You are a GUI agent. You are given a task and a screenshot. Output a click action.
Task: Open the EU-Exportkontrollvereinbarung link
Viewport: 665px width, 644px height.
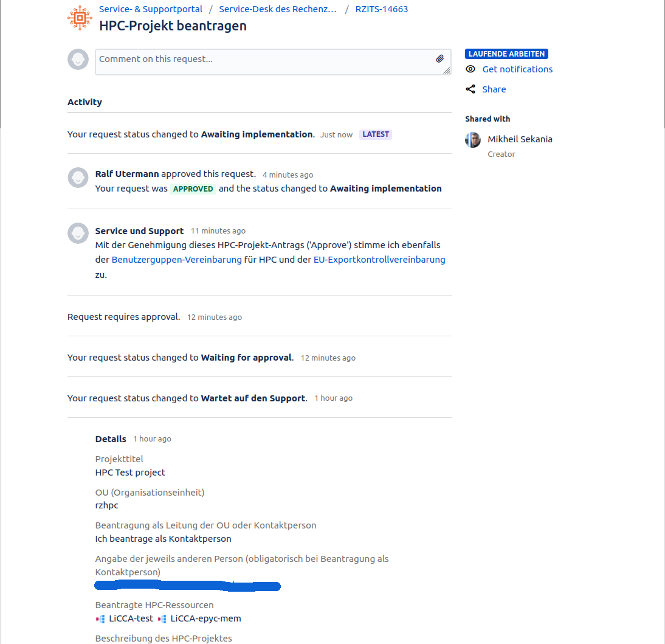(x=379, y=260)
